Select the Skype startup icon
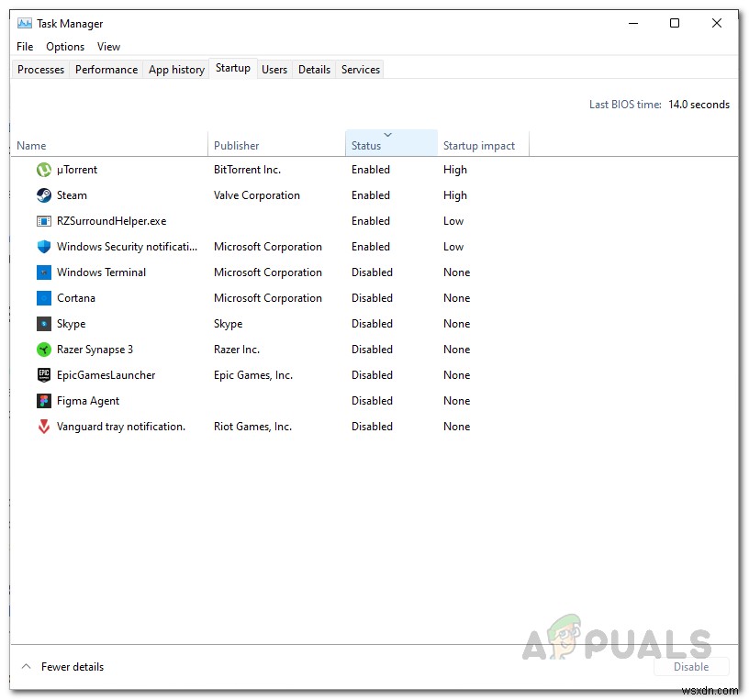 [x=42, y=323]
